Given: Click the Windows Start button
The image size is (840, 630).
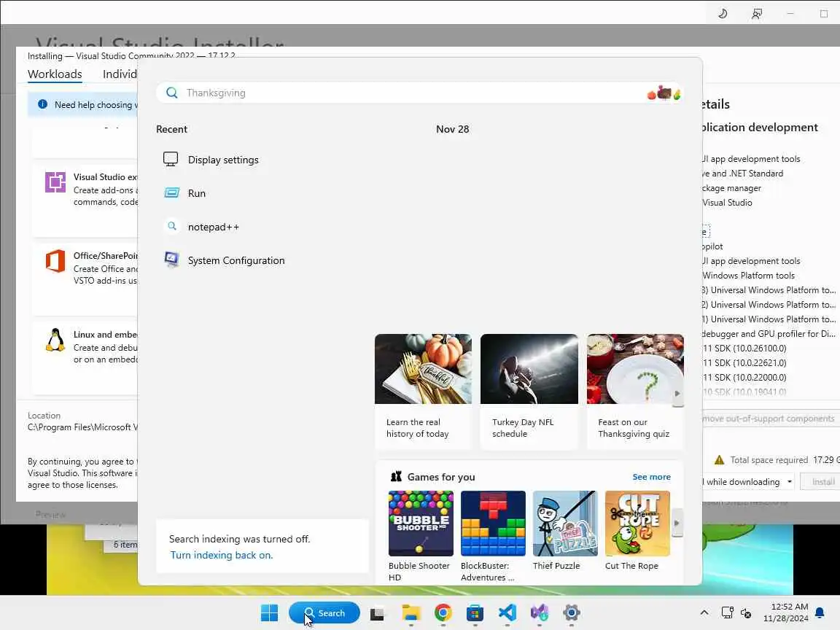Looking at the screenshot, I should click(270, 612).
